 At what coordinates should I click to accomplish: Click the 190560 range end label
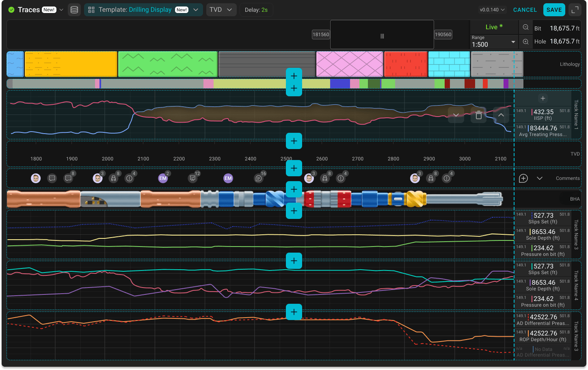click(x=443, y=35)
